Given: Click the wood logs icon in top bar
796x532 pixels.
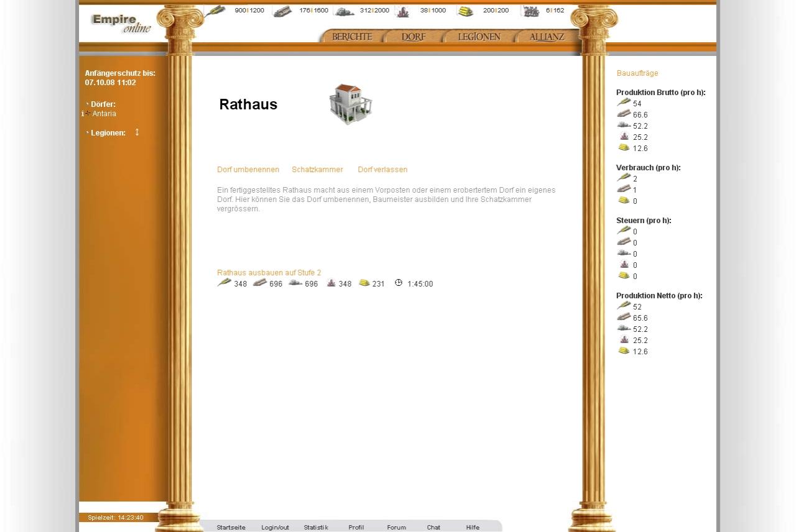Looking at the screenshot, I should (x=282, y=11).
